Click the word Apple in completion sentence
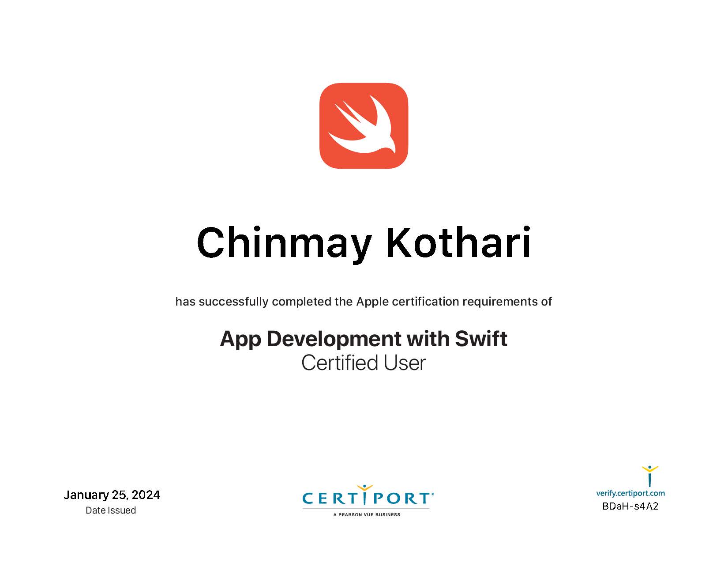This screenshot has width=728, height=563. click(372, 302)
